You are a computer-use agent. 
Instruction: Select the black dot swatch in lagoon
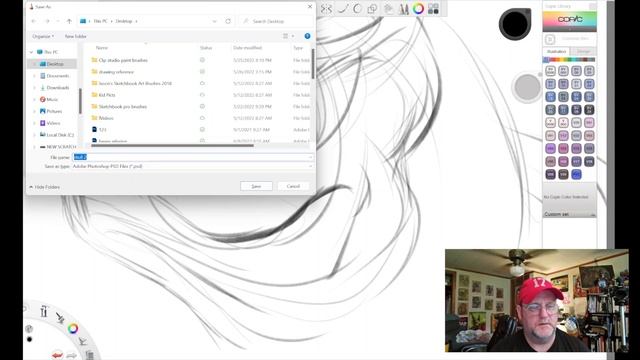tap(29, 339)
